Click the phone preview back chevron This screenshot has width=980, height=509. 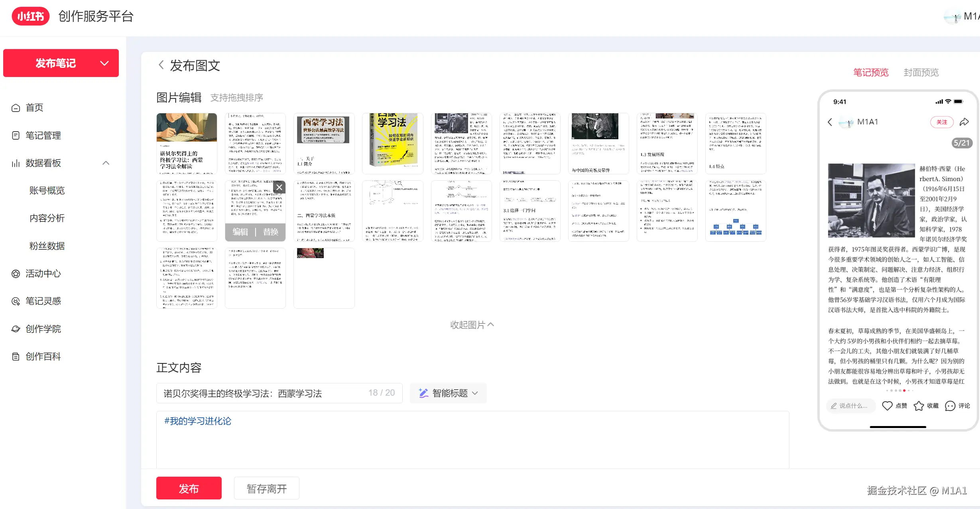pos(830,122)
